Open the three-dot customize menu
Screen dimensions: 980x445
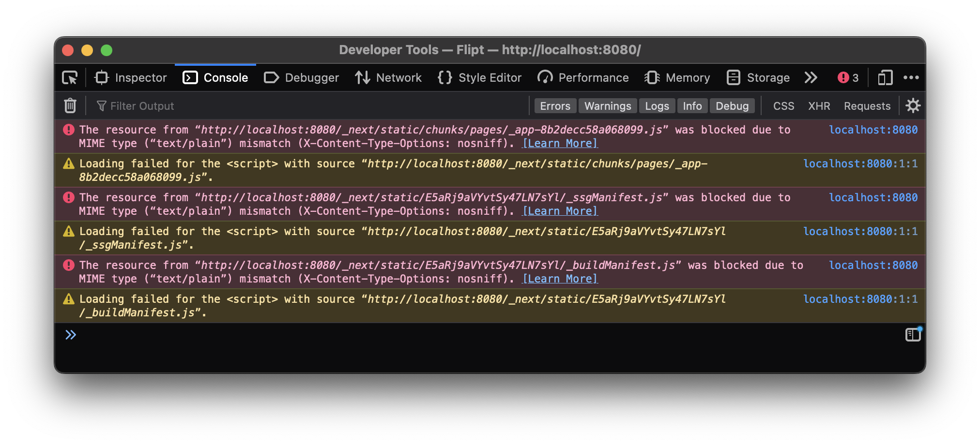[911, 78]
